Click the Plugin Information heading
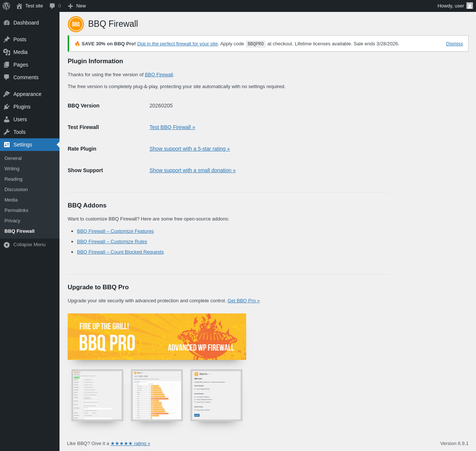 [x=95, y=61]
